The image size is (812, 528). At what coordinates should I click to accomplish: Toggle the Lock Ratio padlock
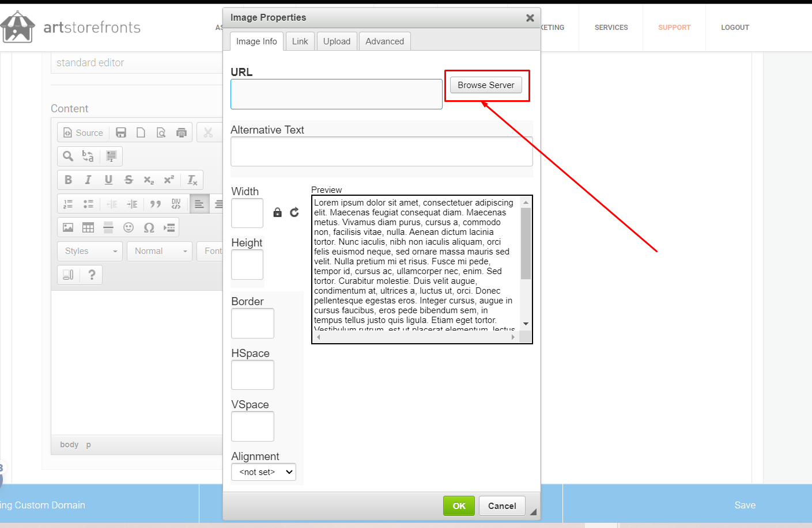pyautogui.click(x=277, y=212)
